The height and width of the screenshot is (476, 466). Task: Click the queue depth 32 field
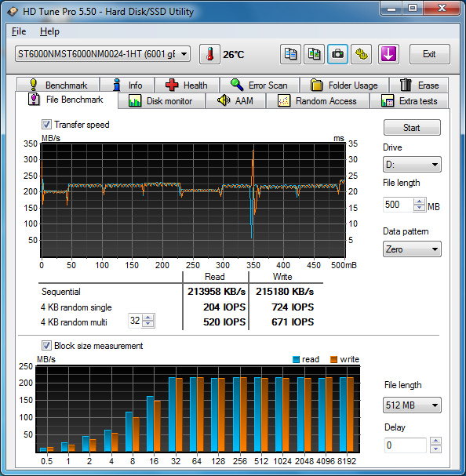[136, 321]
